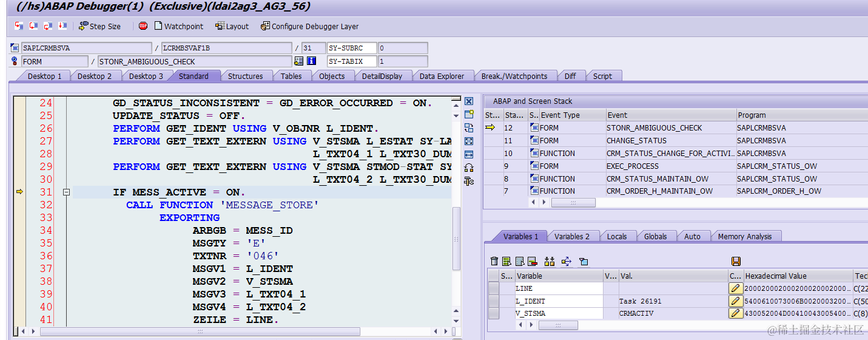The image size is (868, 340).
Task: Click the Hexadecimal Value column header
Action: click(x=798, y=276)
